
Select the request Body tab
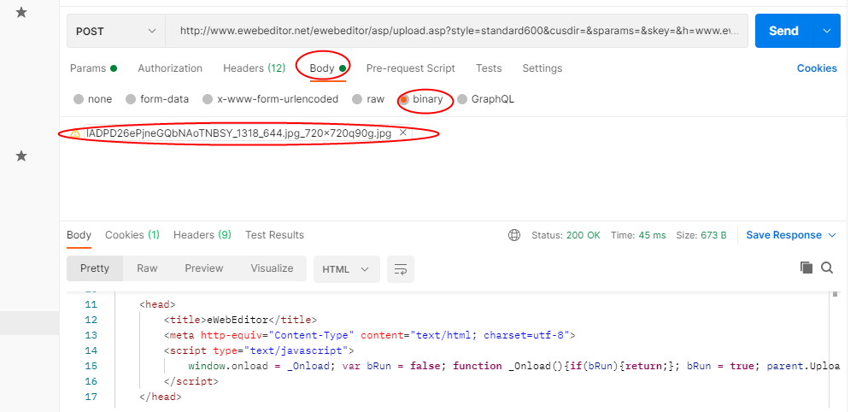pos(328,68)
